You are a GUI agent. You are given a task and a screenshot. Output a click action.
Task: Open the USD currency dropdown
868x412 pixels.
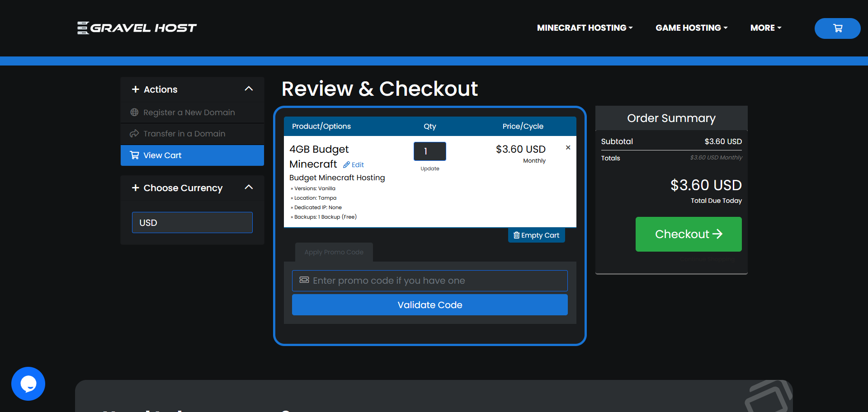192,223
